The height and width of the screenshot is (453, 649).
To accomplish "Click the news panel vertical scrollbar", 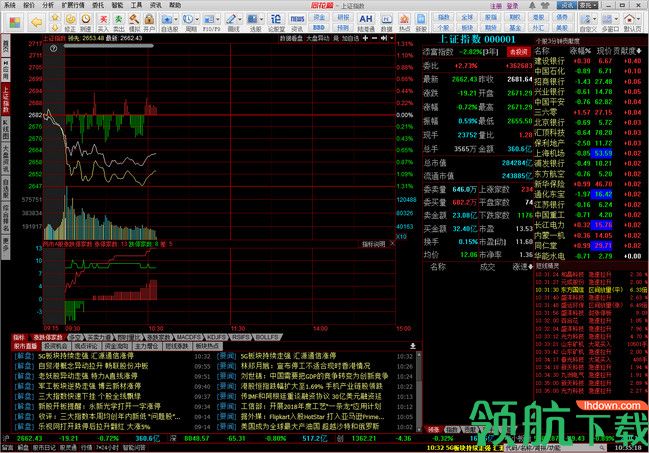I will pyautogui.click(x=419, y=391).
